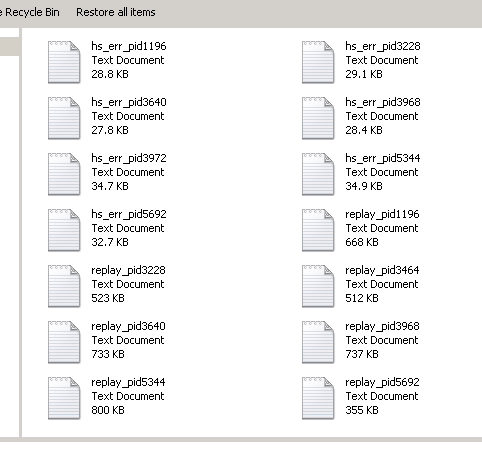Image resolution: width=482 pixels, height=454 pixels.
Task: Click the file name replay_pid5692
Action: (382, 382)
